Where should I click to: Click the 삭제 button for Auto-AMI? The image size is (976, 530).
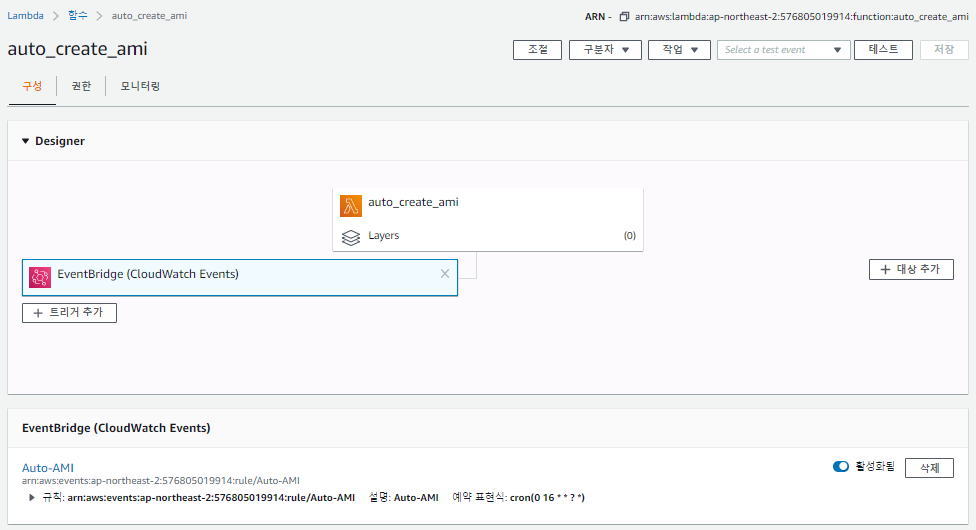point(929,468)
